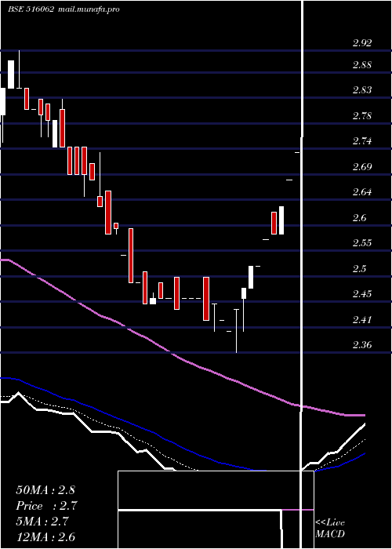The image size is (392, 549).
Task: Click the 2.64 price axis label
Action: point(362,192)
